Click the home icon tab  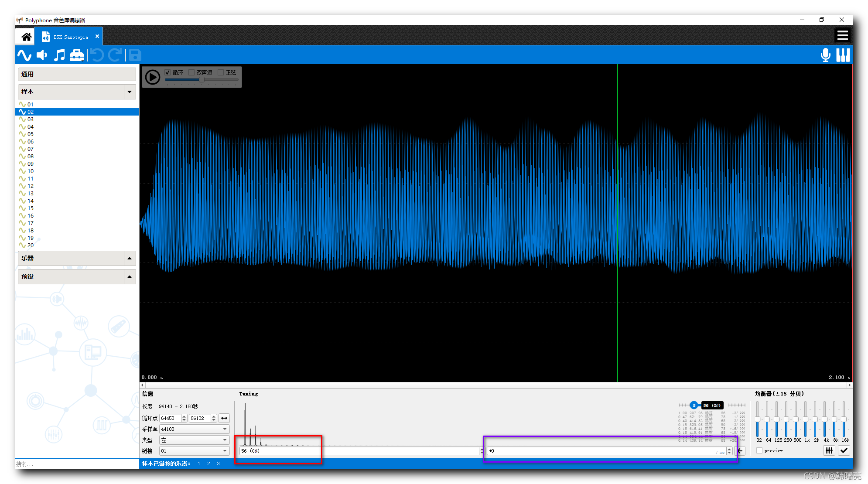[x=26, y=37]
